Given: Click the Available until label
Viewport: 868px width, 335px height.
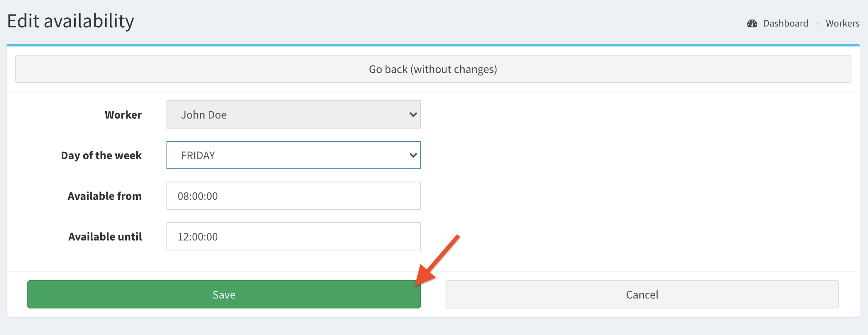Looking at the screenshot, I should [105, 237].
